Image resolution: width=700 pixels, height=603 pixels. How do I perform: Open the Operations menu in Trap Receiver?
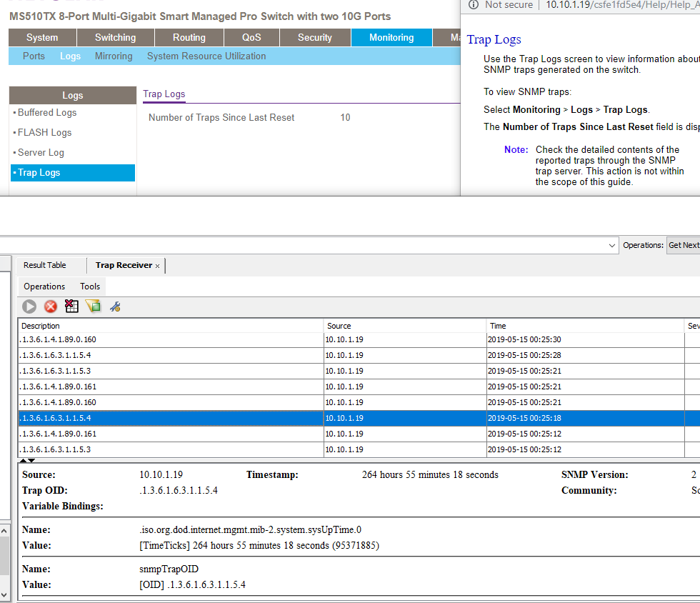click(44, 286)
